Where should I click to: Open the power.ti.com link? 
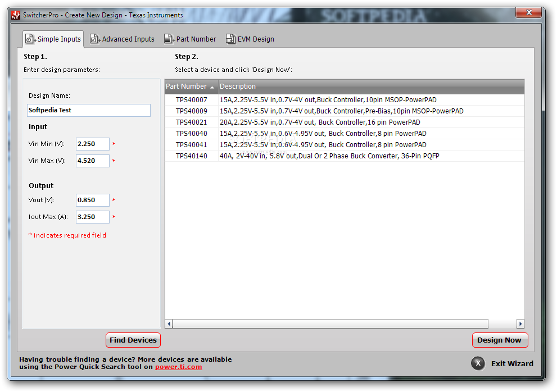click(178, 367)
